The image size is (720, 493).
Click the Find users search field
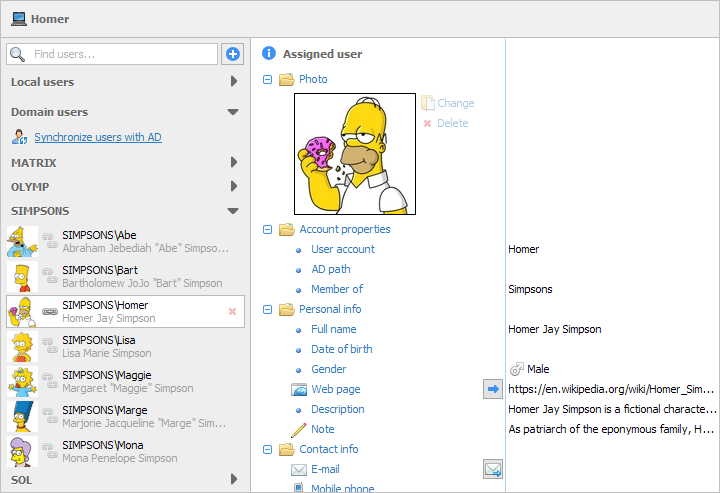point(120,54)
